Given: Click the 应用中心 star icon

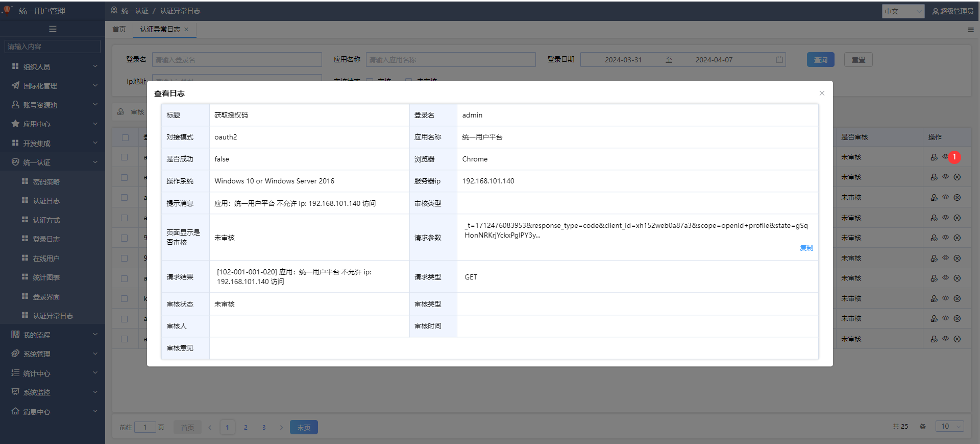Looking at the screenshot, I should pos(15,124).
